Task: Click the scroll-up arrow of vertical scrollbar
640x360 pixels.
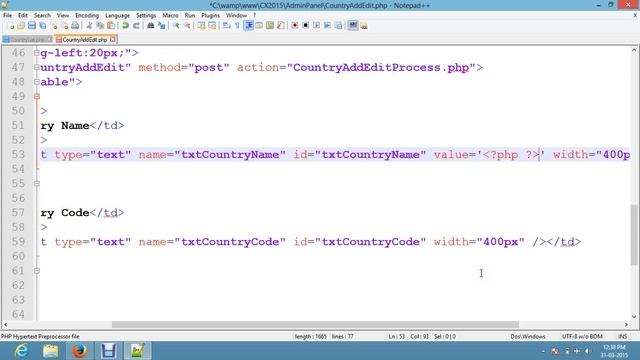Action: click(634, 50)
